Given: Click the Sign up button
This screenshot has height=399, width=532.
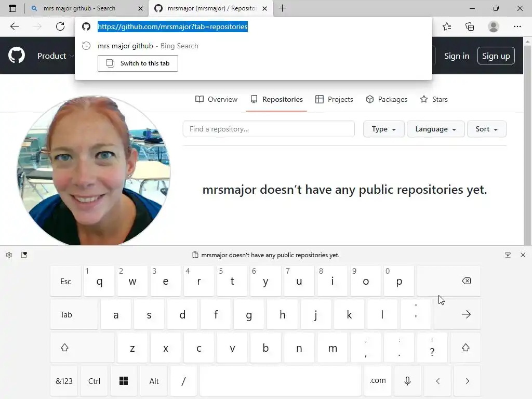Looking at the screenshot, I should pos(496,56).
